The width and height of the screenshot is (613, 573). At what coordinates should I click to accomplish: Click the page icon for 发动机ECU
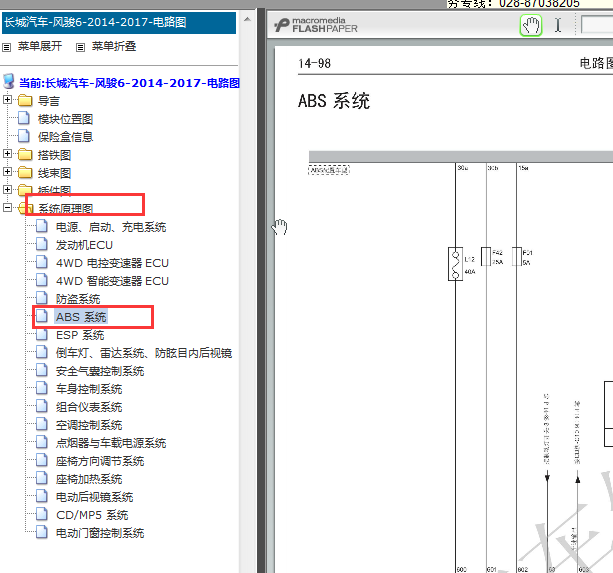pos(42,244)
